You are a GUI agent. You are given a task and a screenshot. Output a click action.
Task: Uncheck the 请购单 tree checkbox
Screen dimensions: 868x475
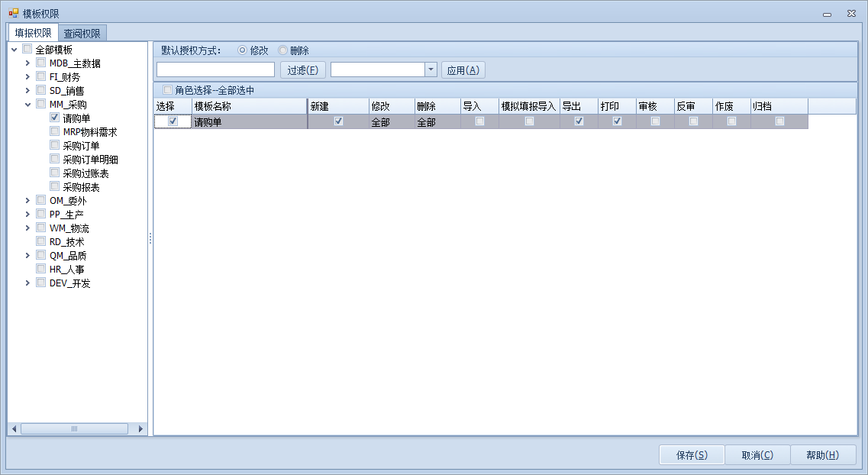tap(55, 118)
